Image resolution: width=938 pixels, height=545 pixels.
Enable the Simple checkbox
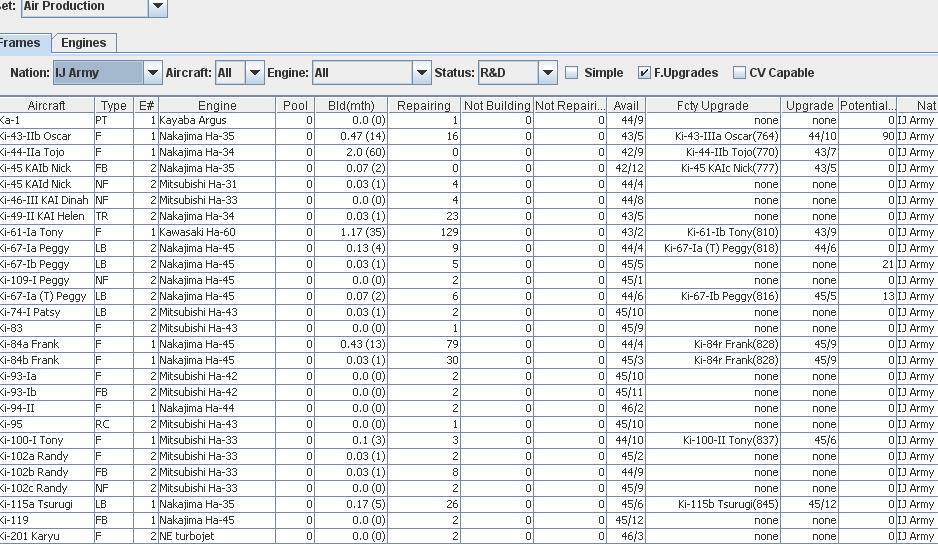(572, 73)
